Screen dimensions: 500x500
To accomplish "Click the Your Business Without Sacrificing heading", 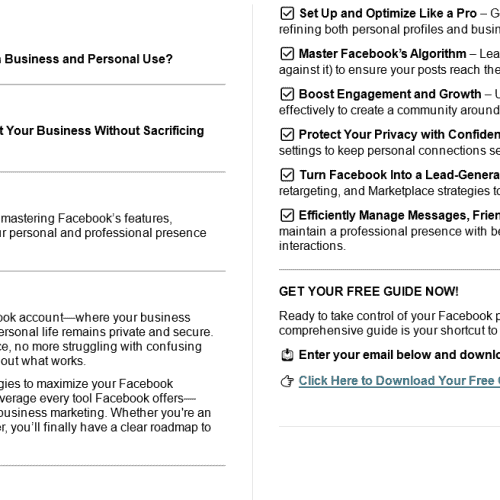I will pos(102,131).
